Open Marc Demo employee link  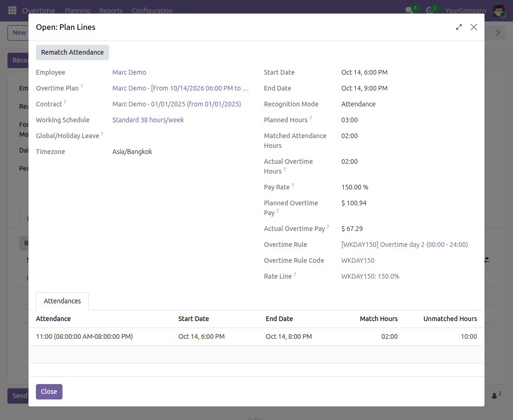[x=129, y=72]
